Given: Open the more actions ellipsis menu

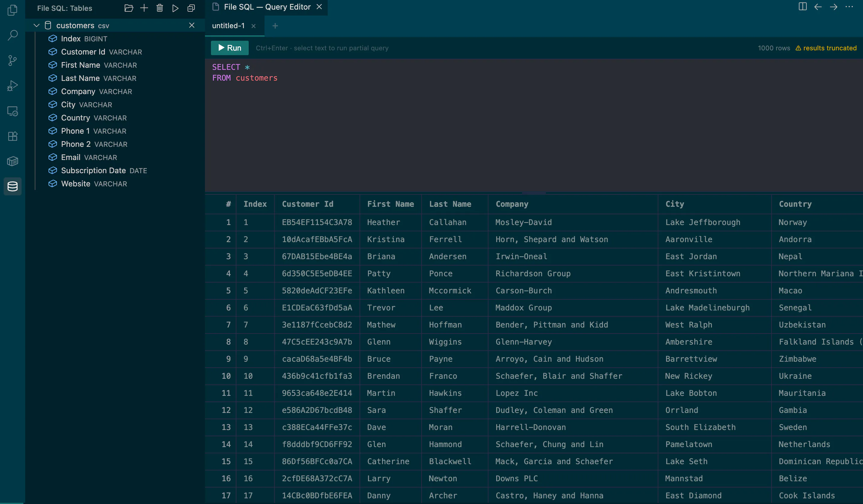Looking at the screenshot, I should [x=849, y=7].
